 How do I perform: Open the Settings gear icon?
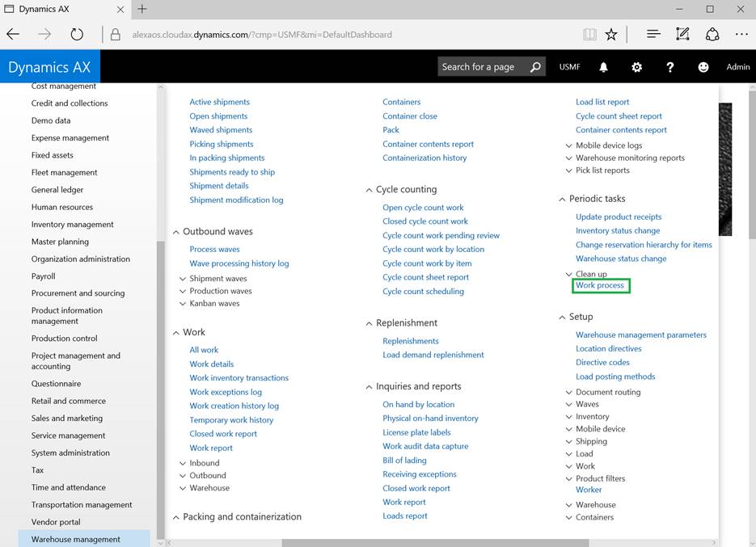click(636, 66)
